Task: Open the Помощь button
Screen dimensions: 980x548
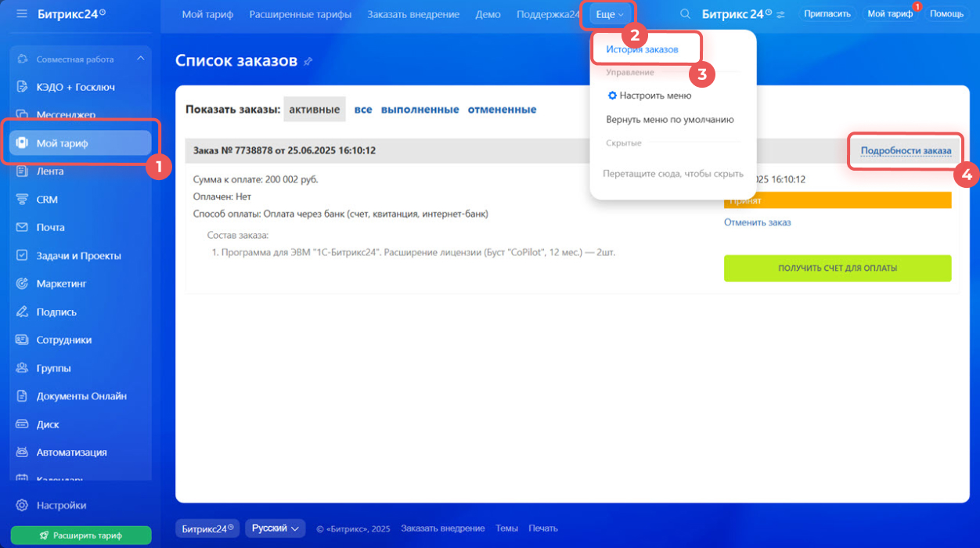Action: (946, 14)
